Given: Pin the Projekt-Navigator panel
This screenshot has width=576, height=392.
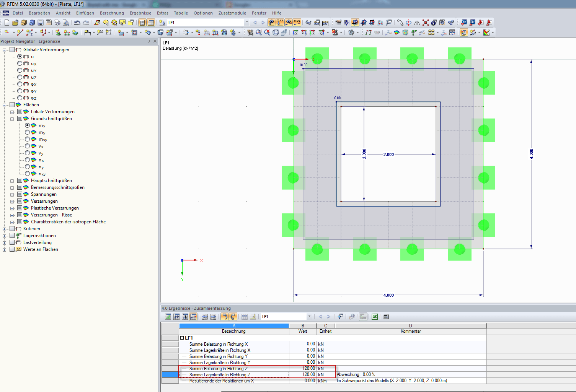Looking at the screenshot, I should (x=148, y=41).
